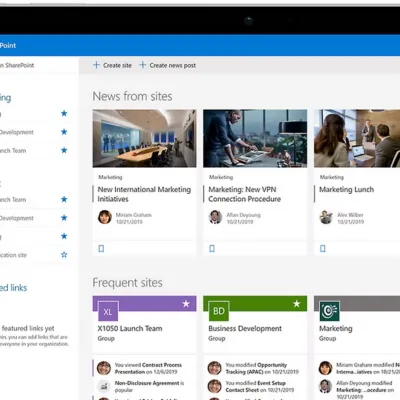This screenshot has height=400, width=400.
Task: Click the author name Alex Wilber
Action: click(x=350, y=215)
